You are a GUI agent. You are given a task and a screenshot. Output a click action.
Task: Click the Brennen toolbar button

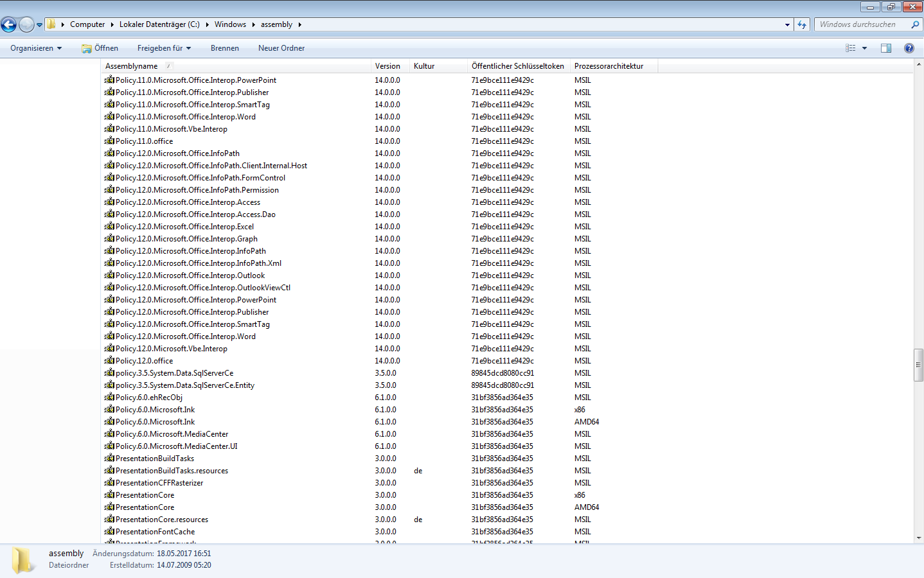point(225,48)
